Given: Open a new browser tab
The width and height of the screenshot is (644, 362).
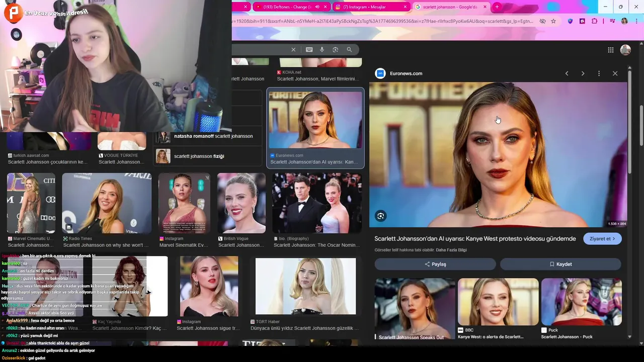Looking at the screenshot, I should [x=497, y=7].
